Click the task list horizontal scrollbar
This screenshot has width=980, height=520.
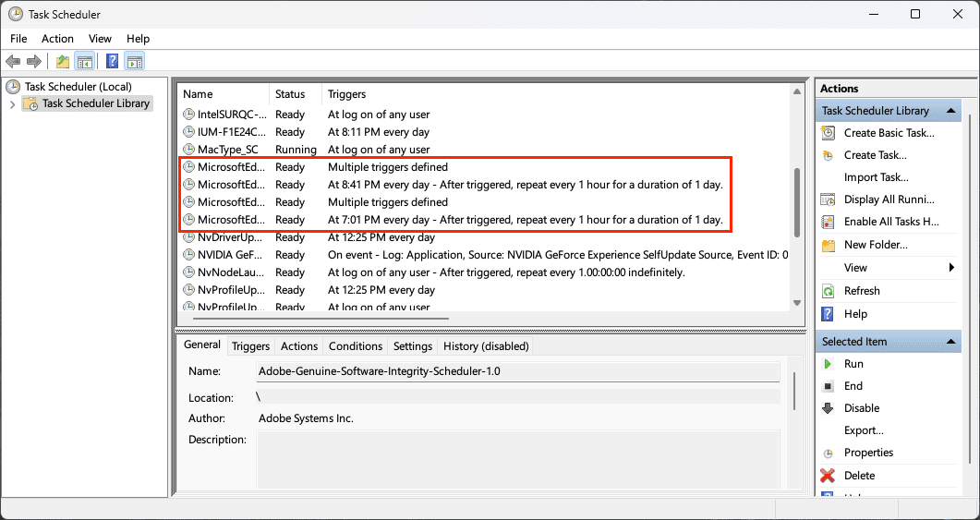coord(321,319)
